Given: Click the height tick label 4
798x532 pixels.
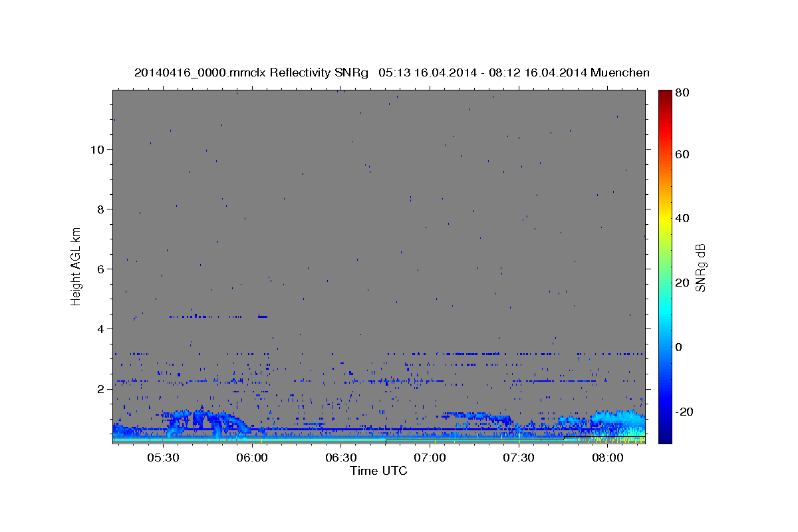Looking at the screenshot, I should click(x=101, y=329).
